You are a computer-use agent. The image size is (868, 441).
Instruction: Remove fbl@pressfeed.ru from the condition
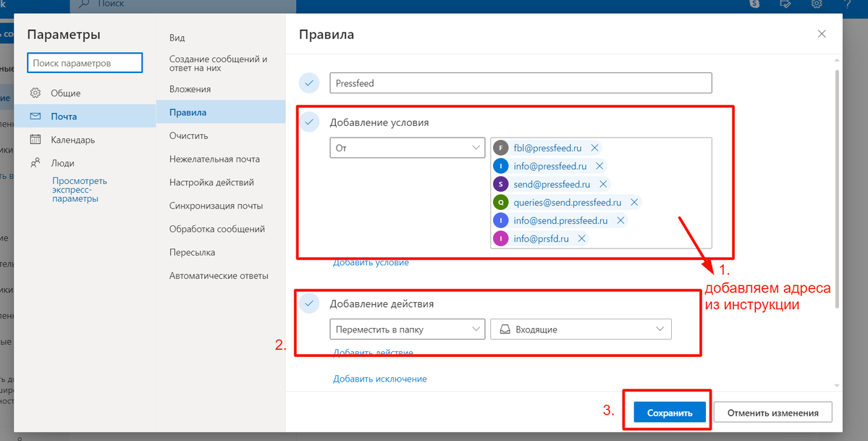click(594, 148)
